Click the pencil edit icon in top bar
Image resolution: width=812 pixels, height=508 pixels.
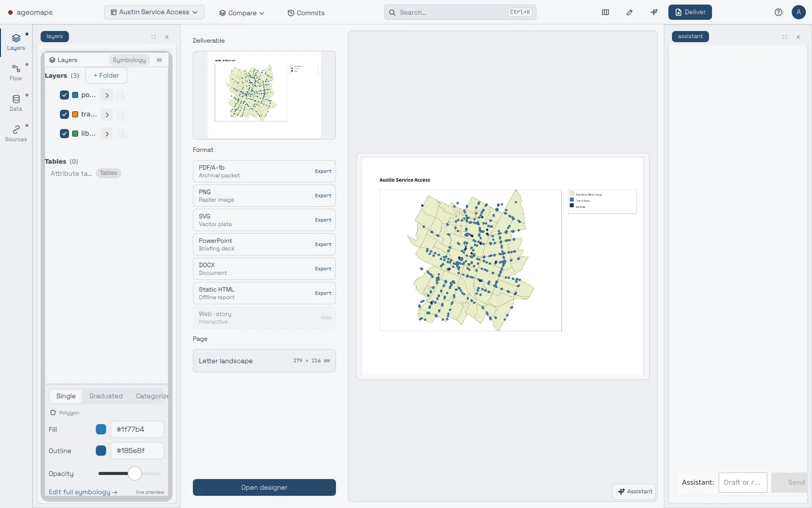630,12
